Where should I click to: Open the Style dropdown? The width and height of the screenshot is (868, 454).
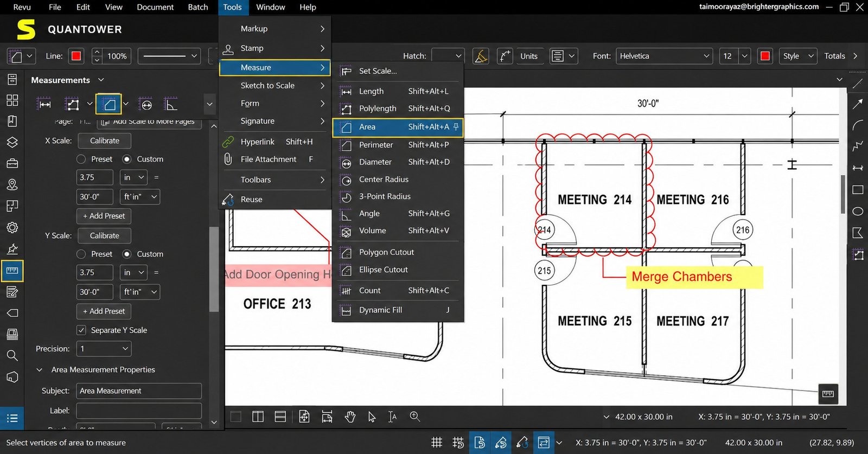799,56
